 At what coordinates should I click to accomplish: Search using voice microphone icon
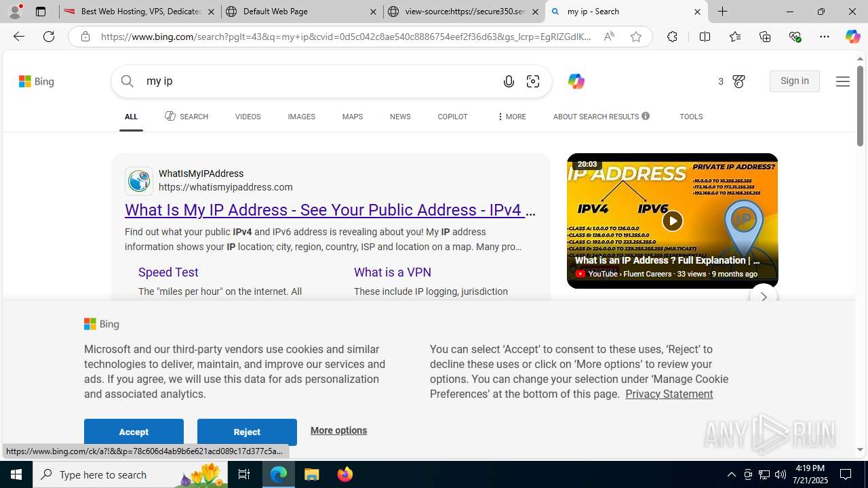(x=509, y=81)
